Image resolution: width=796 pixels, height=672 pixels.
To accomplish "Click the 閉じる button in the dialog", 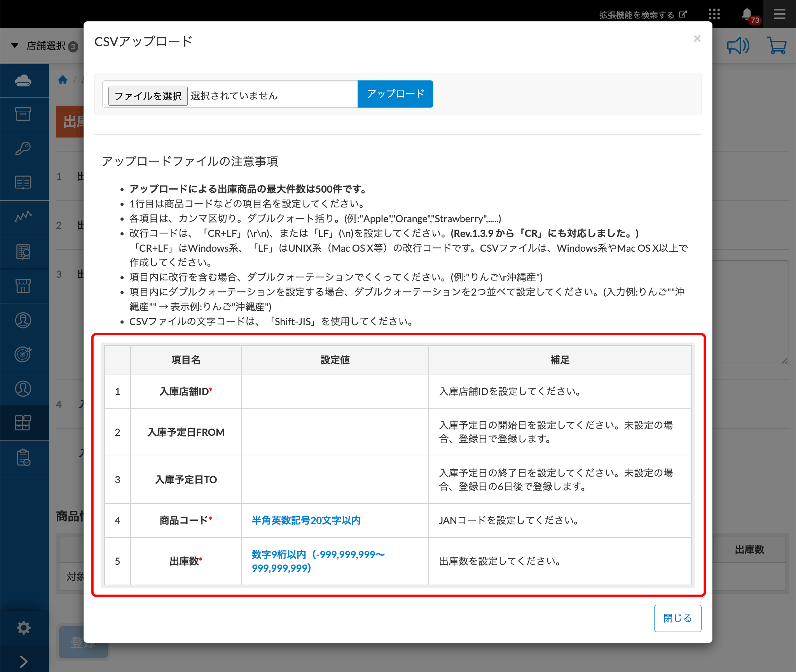I will coord(677,618).
